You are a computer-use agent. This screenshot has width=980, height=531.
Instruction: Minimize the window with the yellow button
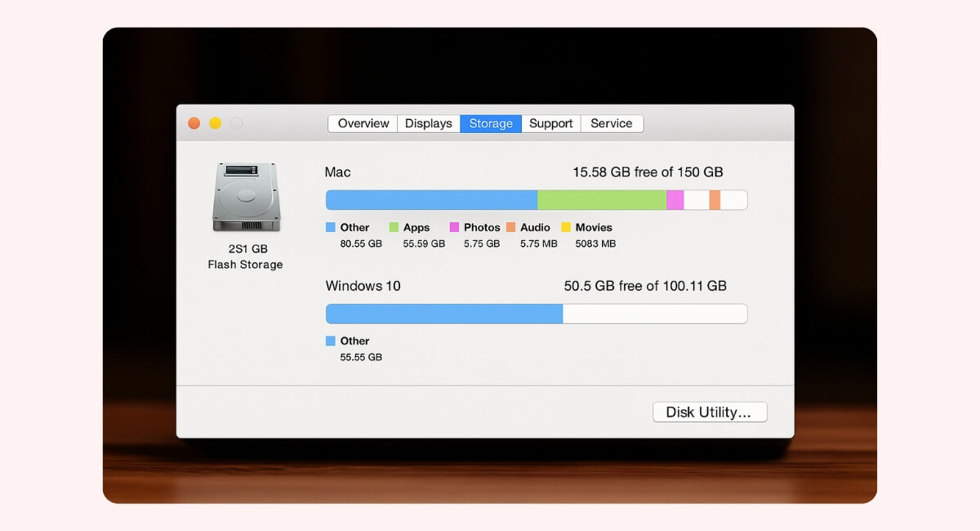tap(216, 123)
